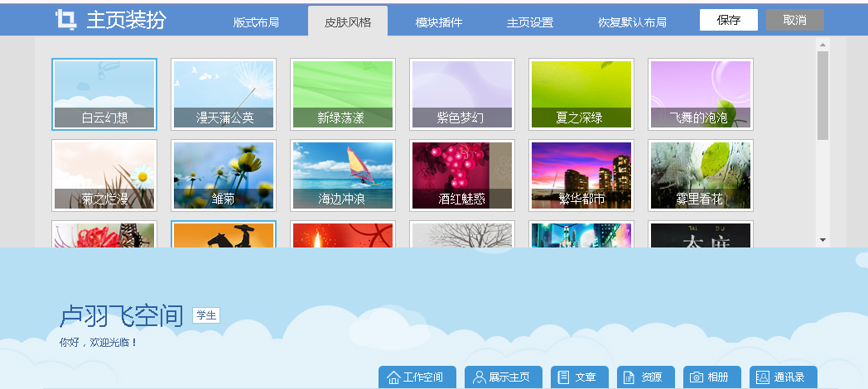The height and width of the screenshot is (389, 868).
Task: Click the skin list scrollbar down arrow
Action: click(x=822, y=240)
